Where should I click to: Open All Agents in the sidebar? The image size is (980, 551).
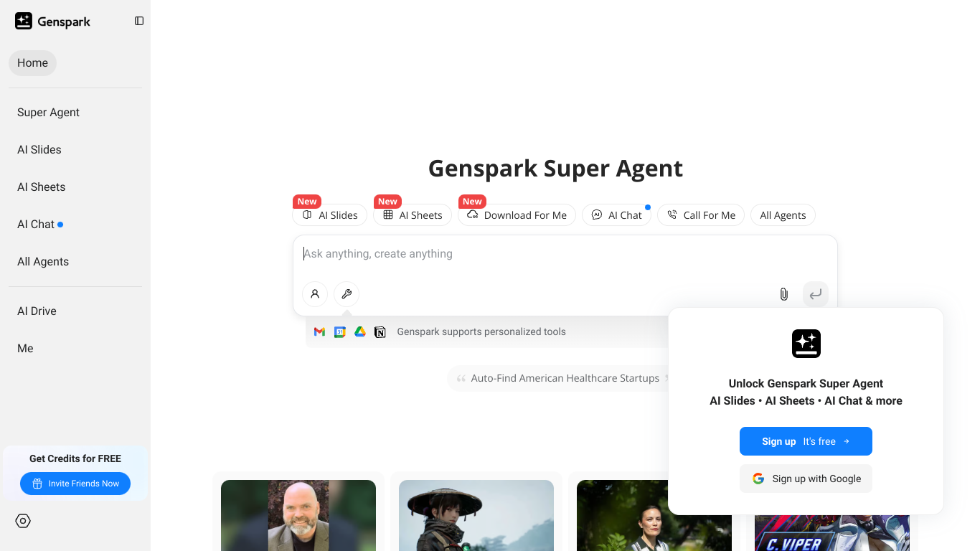[43, 262]
